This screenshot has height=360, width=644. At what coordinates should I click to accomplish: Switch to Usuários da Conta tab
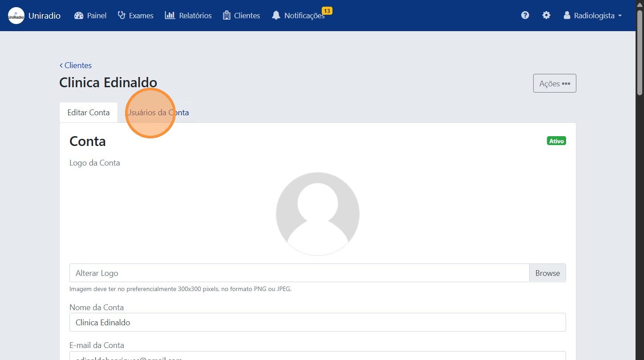(158, 113)
